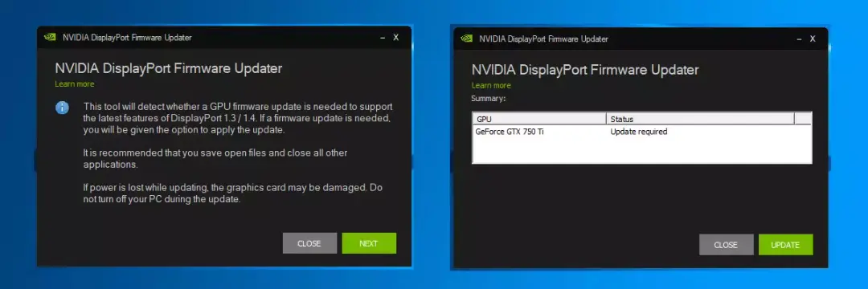
Task: Click the Summary: label
Action: [489, 99]
